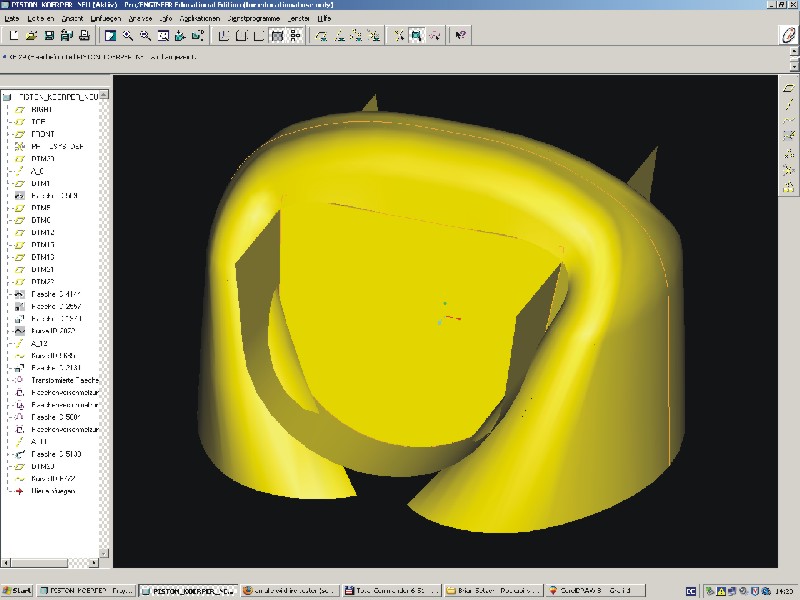Toggle shaded display mode button
Screen dimensions: 800x600
point(277,35)
